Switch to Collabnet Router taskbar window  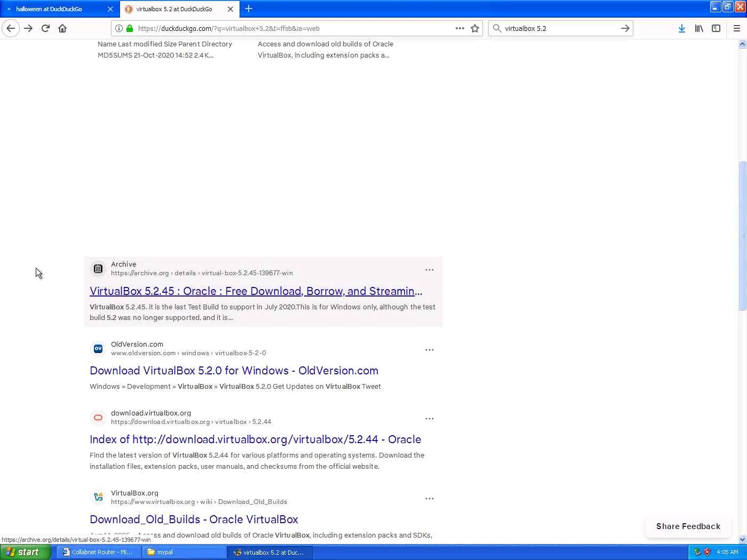99,552
